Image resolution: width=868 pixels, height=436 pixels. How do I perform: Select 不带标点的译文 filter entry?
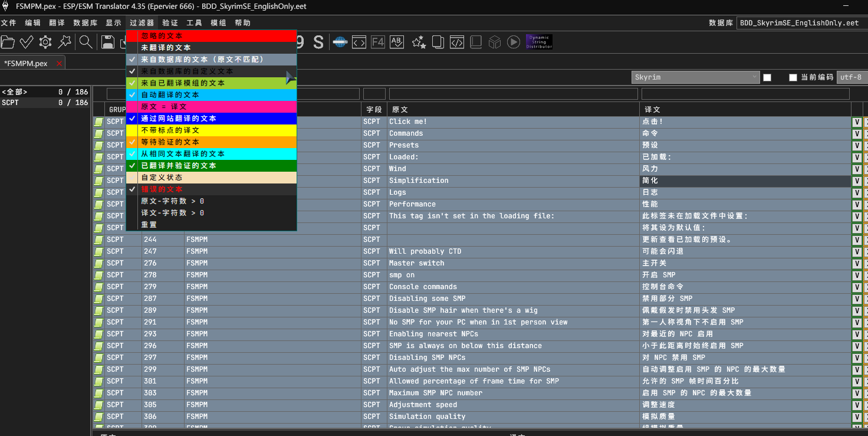[211, 130]
